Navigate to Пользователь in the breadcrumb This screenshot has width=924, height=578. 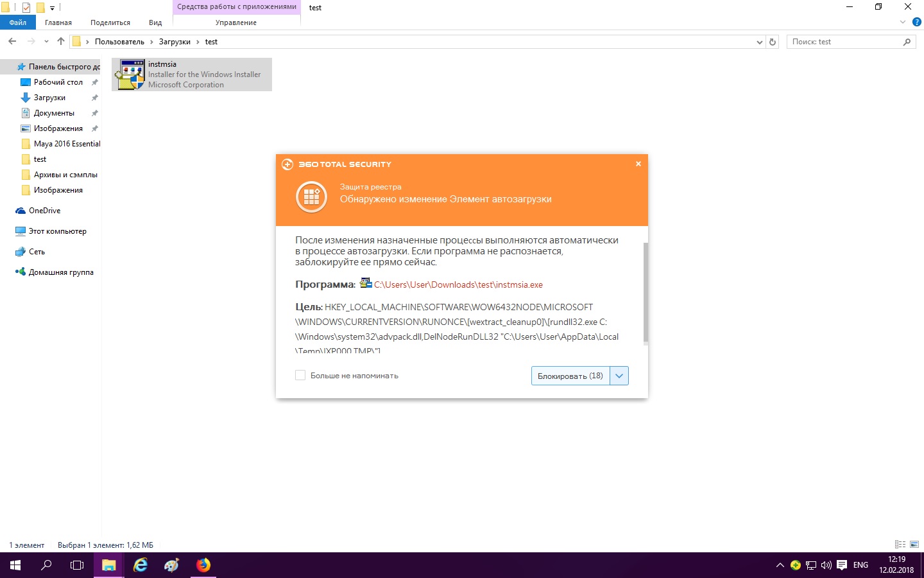click(x=120, y=42)
